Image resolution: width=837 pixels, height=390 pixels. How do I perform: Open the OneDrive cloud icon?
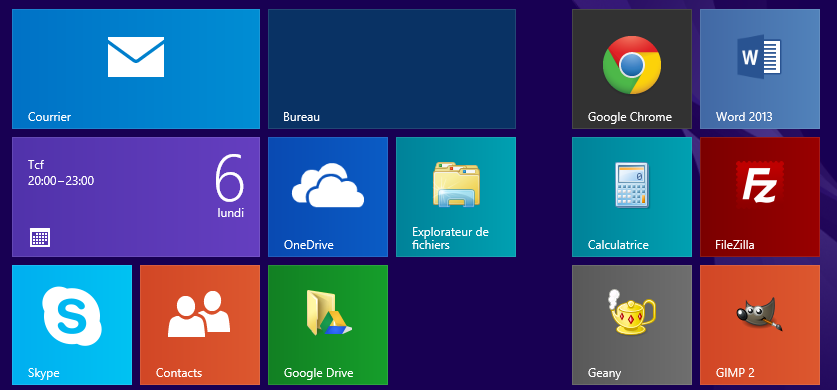328,185
